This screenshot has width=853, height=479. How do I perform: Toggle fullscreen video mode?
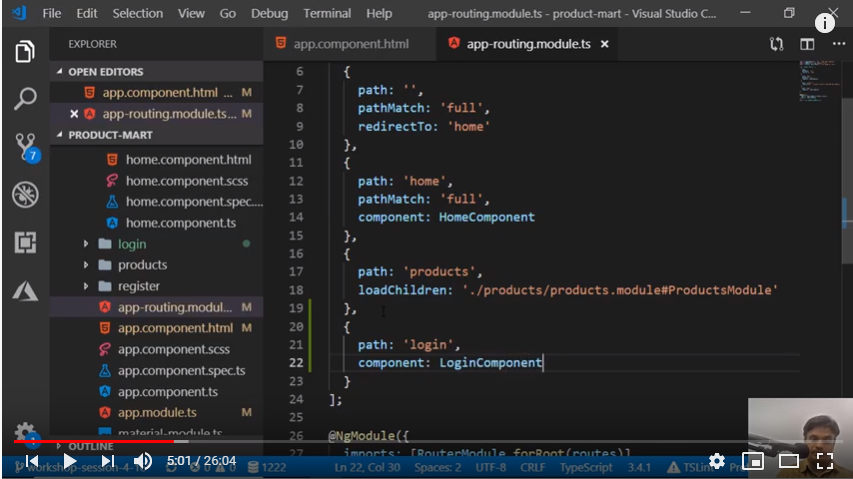pyautogui.click(x=825, y=461)
